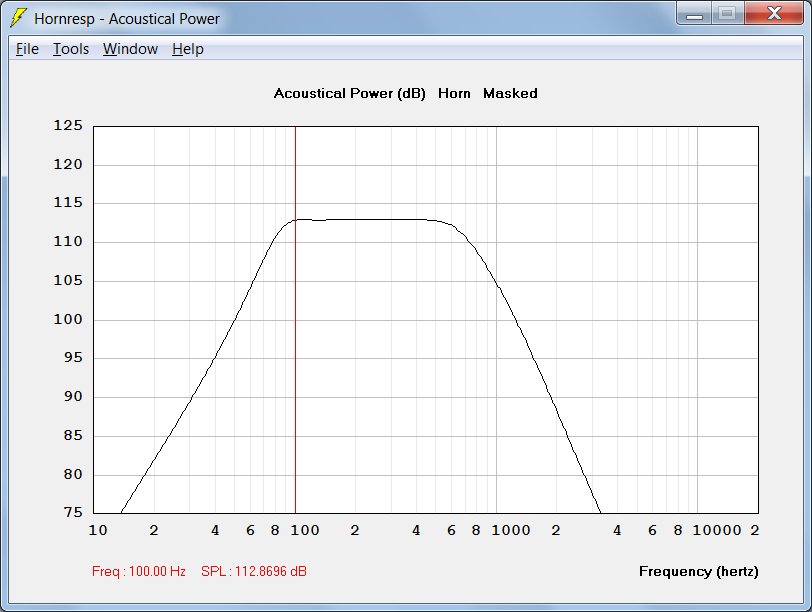812x612 pixels.
Task: Open the Help menu
Action: click(188, 49)
